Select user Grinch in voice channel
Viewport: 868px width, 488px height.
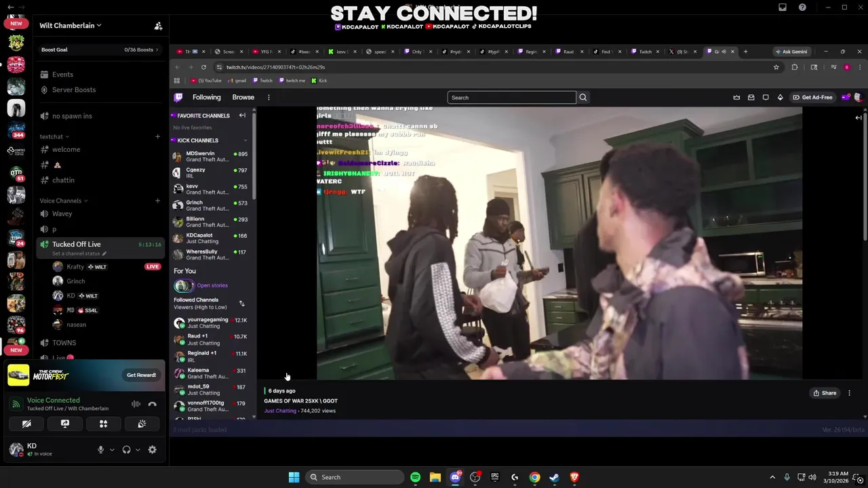click(x=100, y=281)
